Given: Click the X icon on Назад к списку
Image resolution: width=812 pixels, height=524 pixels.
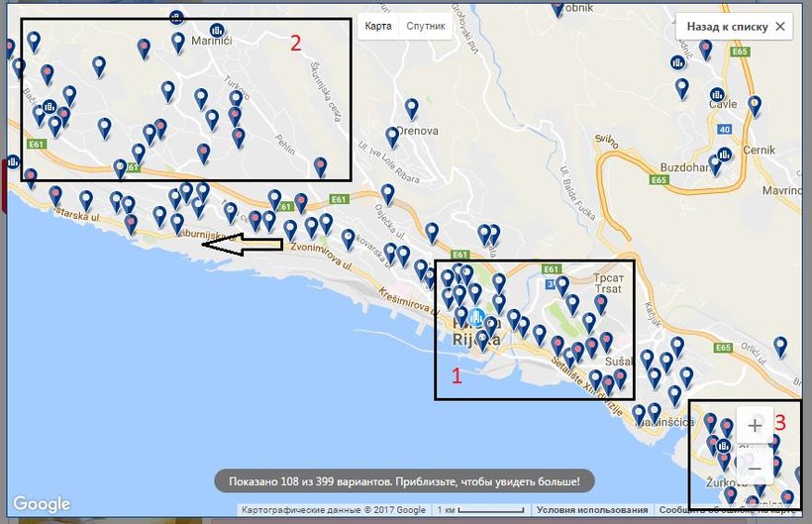Looking at the screenshot, I should click(x=780, y=27).
